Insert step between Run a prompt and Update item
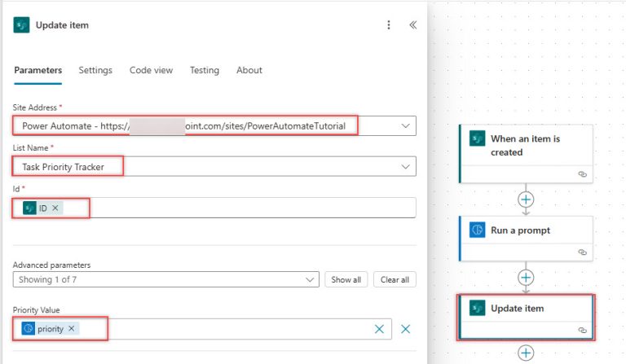 pos(526,277)
